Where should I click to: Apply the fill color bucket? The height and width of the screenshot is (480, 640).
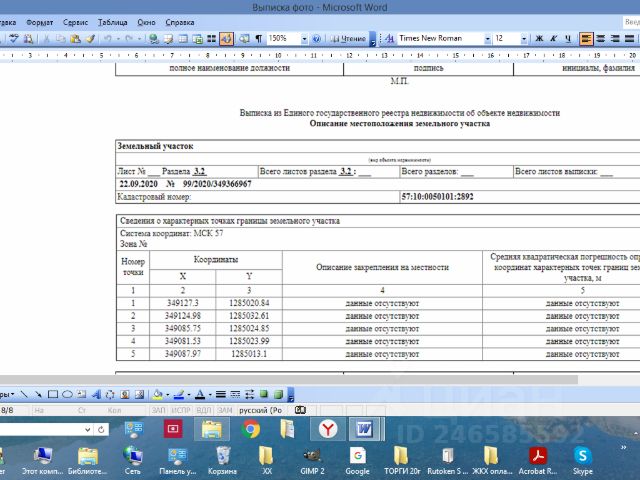(158, 394)
